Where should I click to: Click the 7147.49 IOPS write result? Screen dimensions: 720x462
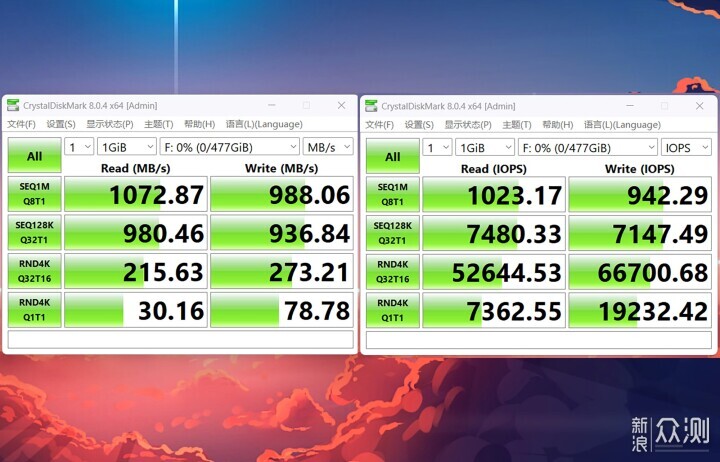(x=640, y=233)
